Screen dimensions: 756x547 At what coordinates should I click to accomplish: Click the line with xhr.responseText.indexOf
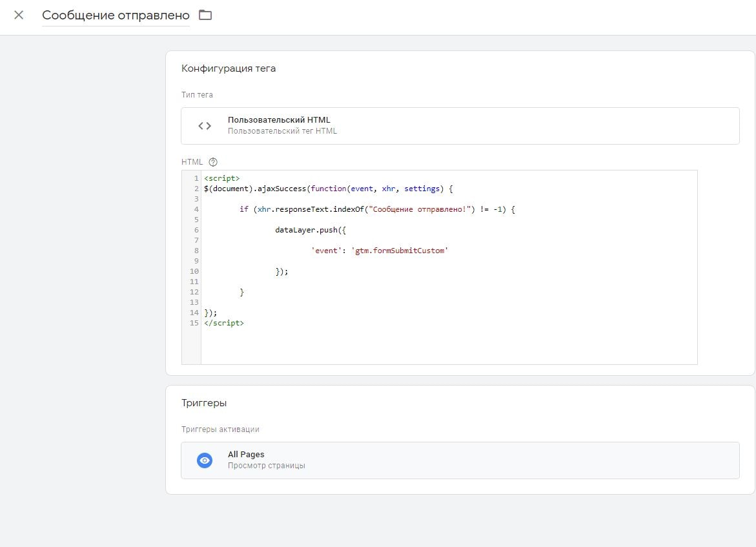pyautogui.click(x=377, y=209)
